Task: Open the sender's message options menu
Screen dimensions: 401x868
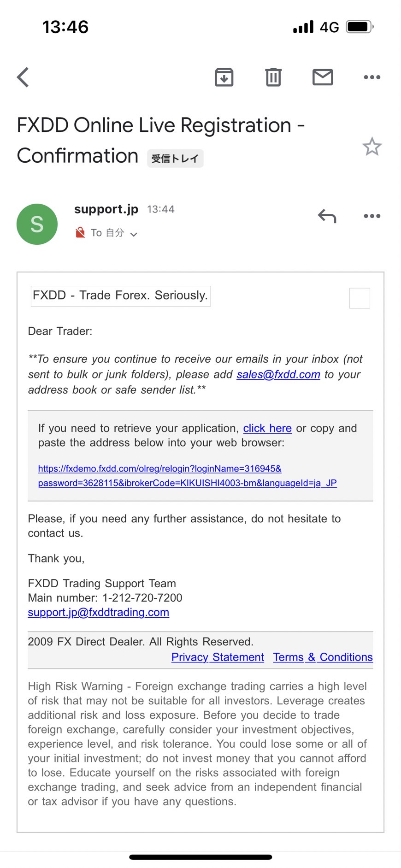Action: click(x=372, y=216)
